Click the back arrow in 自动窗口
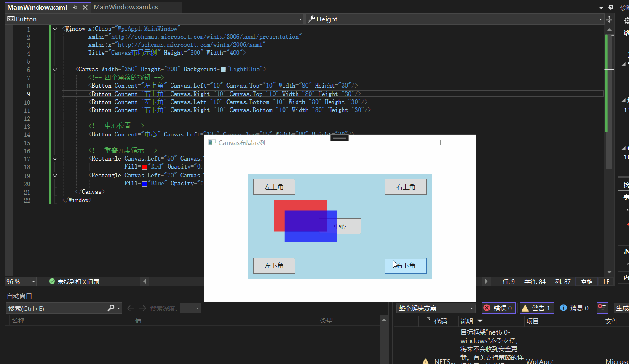 point(131,308)
